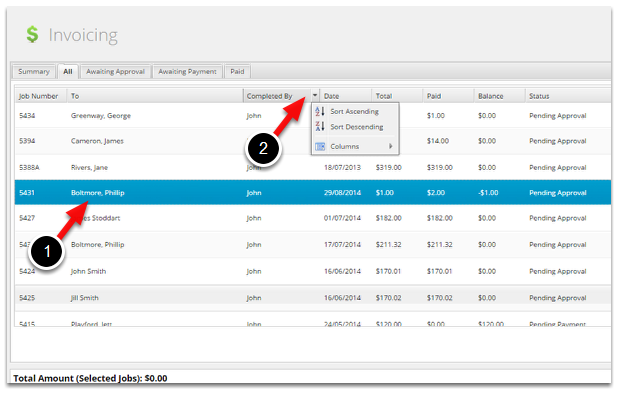This screenshot has width=618, height=394.
Task: Expand the Columns submenu arrow
Action: (391, 146)
